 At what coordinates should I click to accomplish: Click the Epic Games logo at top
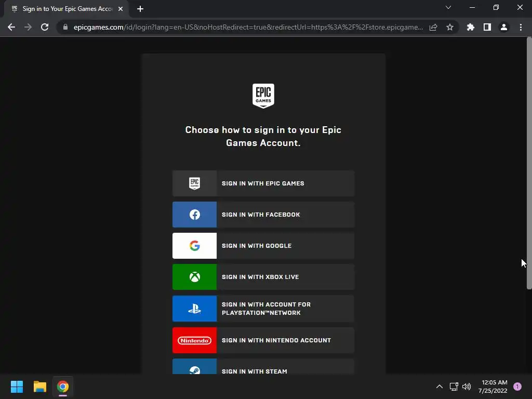click(263, 96)
